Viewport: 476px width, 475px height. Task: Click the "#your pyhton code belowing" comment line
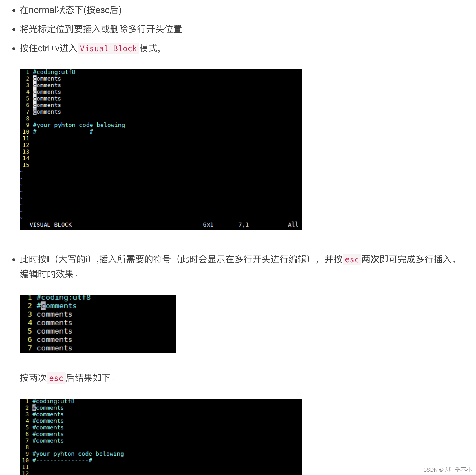point(79,125)
